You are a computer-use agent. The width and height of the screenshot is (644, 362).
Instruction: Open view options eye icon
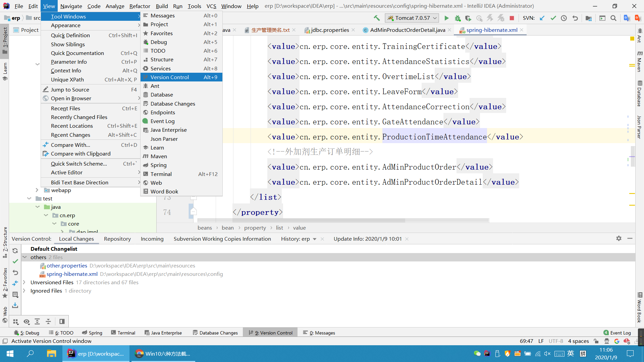pos(26,321)
